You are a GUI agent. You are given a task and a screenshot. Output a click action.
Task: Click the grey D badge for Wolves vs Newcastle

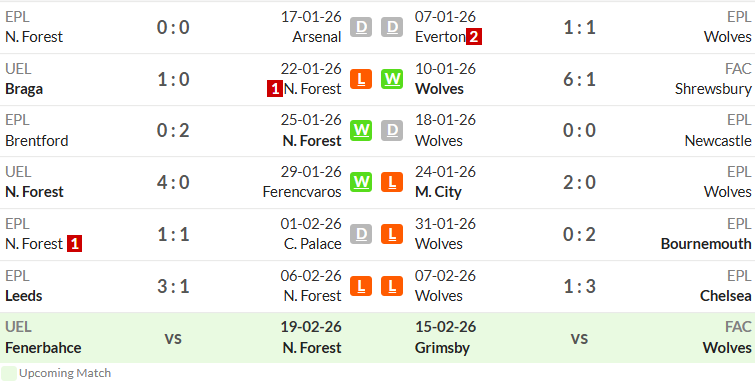point(392,131)
